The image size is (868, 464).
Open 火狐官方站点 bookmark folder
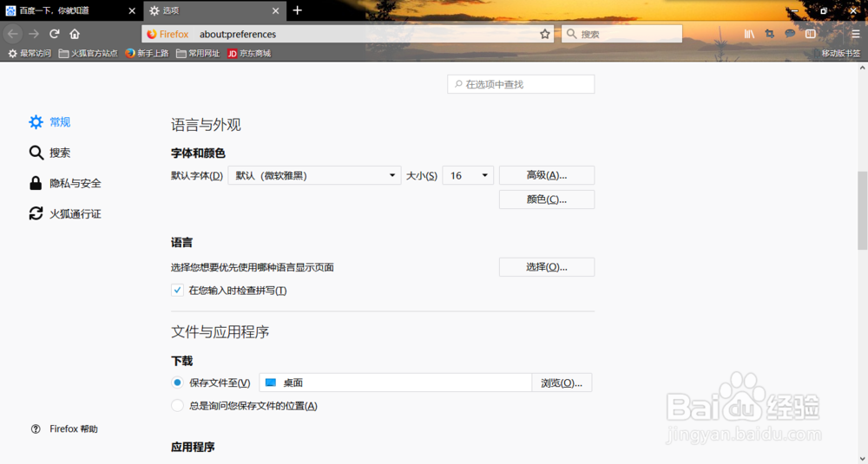pos(88,54)
